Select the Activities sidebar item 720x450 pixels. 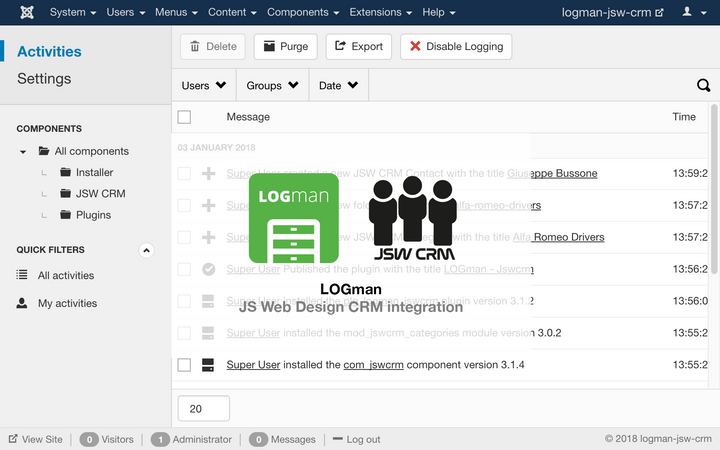49,51
